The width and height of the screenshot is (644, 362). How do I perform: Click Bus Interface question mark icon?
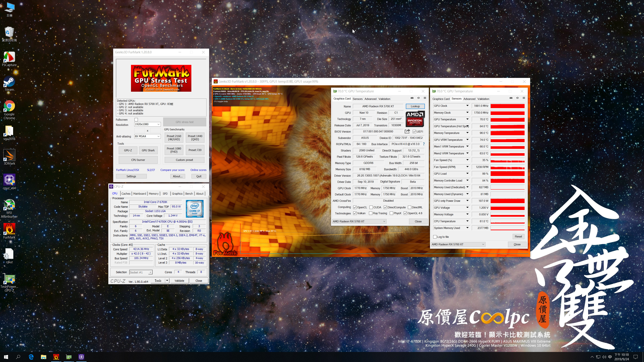tap(424, 144)
